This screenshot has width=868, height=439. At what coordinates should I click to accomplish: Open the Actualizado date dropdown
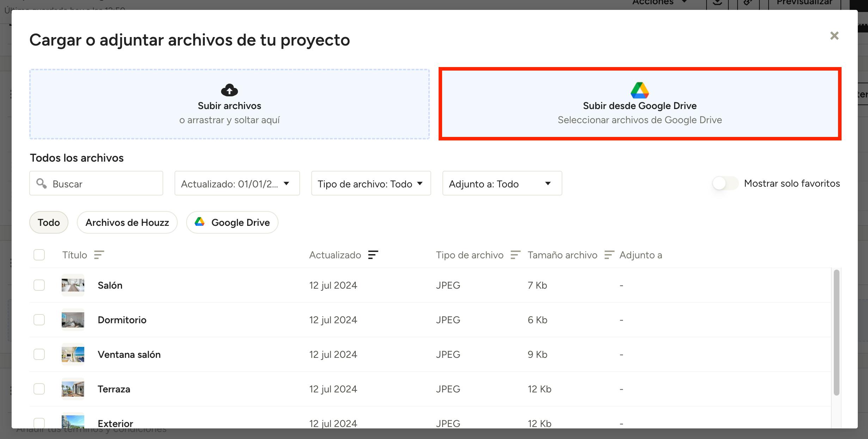(x=237, y=184)
